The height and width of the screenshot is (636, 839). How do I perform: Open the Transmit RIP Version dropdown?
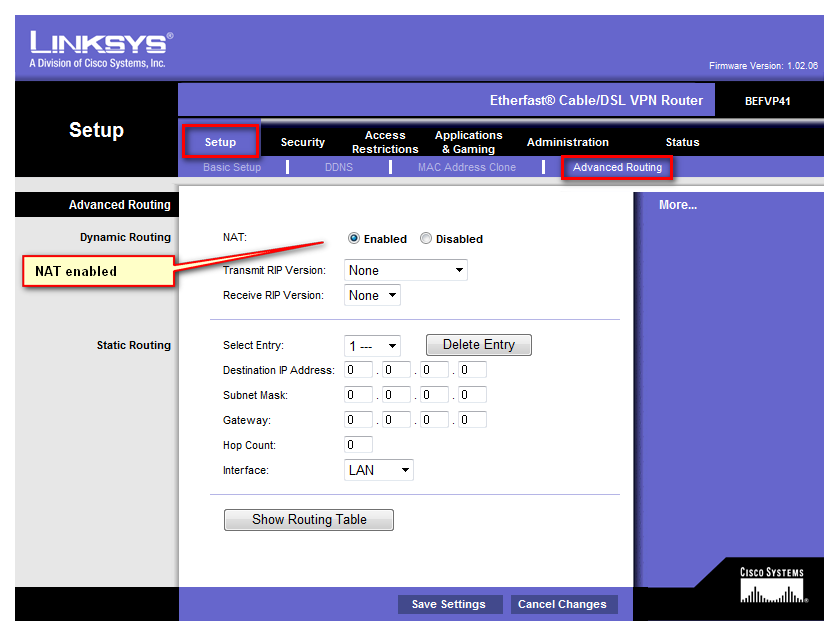(x=405, y=270)
